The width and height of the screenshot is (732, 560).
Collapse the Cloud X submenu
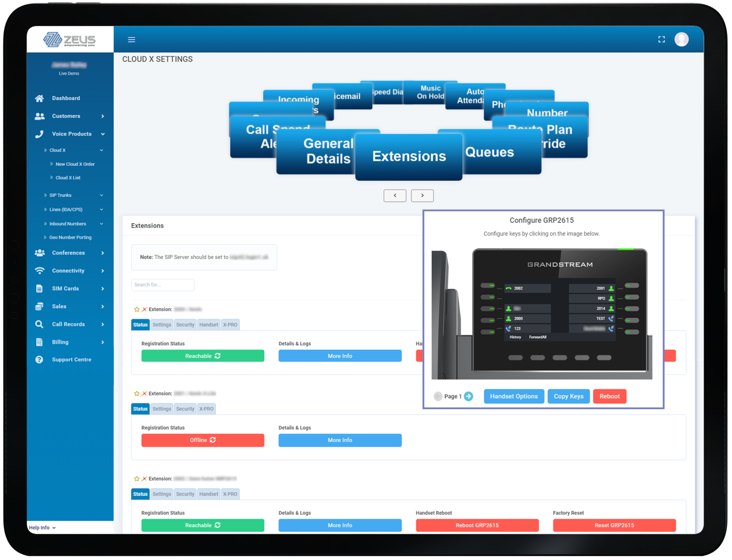click(102, 151)
